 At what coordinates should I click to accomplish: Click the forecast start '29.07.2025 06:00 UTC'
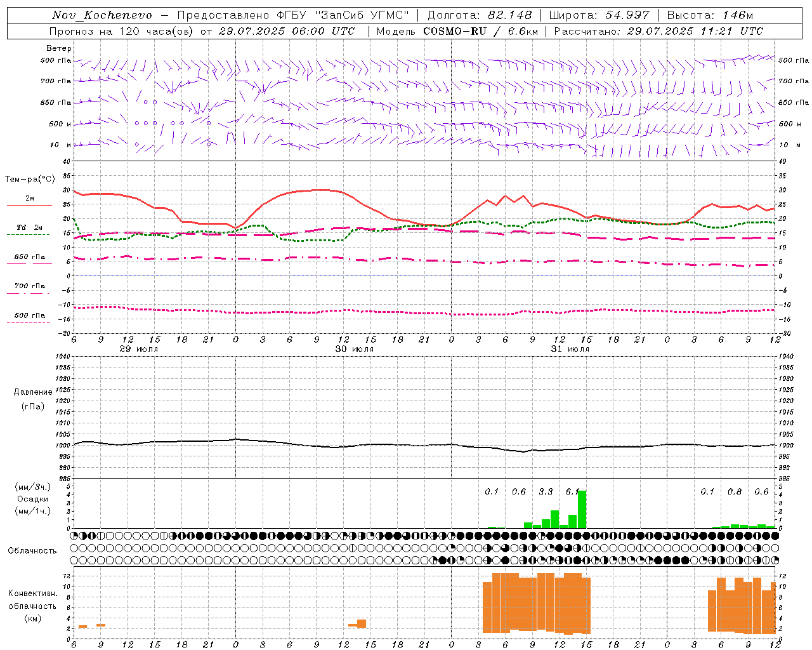[x=286, y=31]
